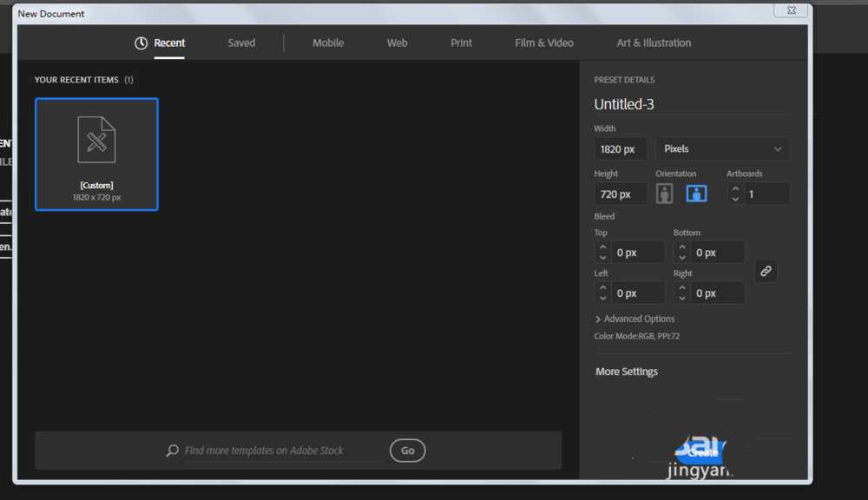Click the YOUR RECENT ITEMS heading

(x=76, y=80)
